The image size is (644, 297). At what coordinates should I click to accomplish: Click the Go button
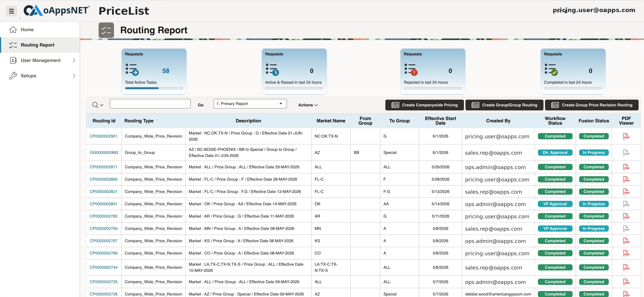coord(200,105)
